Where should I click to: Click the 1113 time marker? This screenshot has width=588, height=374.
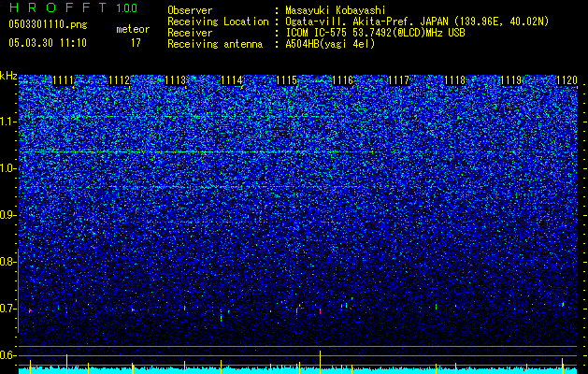pos(175,80)
